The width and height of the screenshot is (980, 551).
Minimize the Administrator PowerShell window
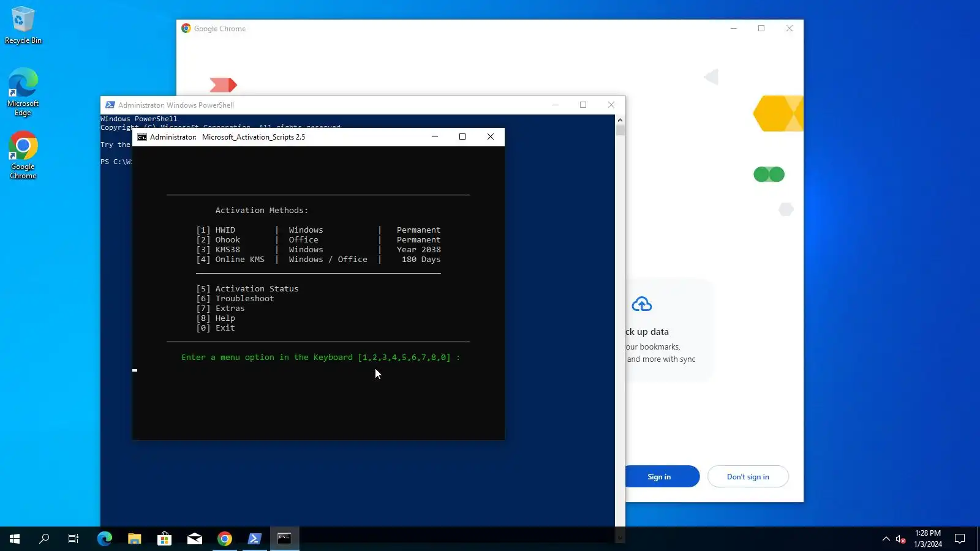click(556, 105)
